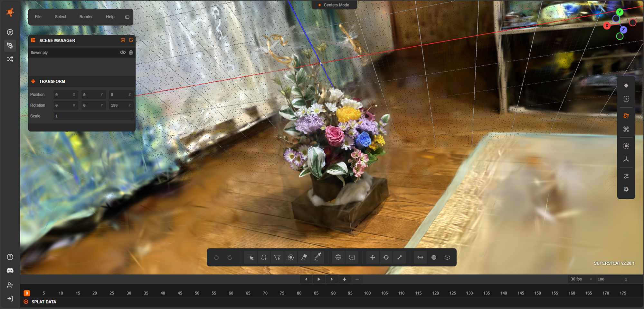
Task: Click the Scale value field
Action: tap(93, 116)
